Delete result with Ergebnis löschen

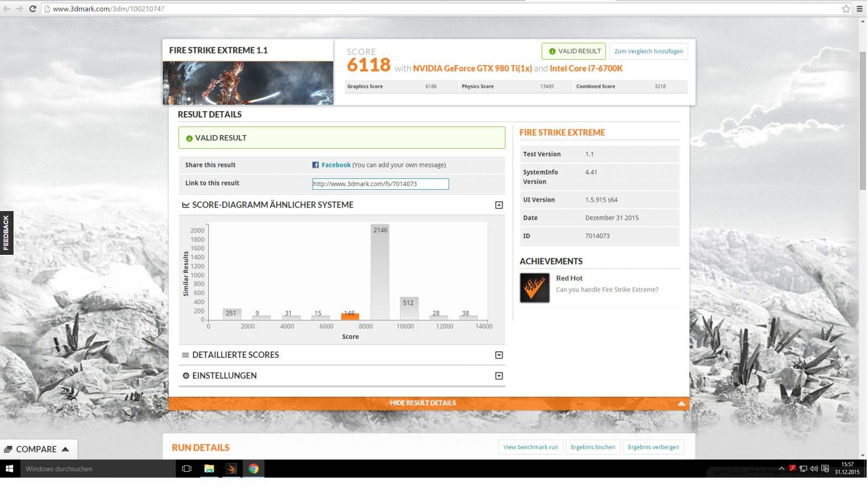tap(593, 447)
